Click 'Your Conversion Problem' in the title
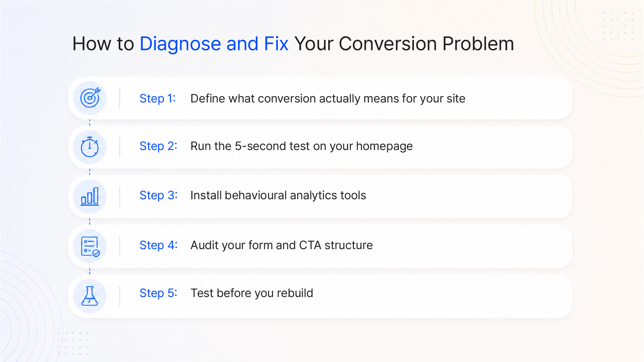Screen dimensions: 644x362 [404, 44]
